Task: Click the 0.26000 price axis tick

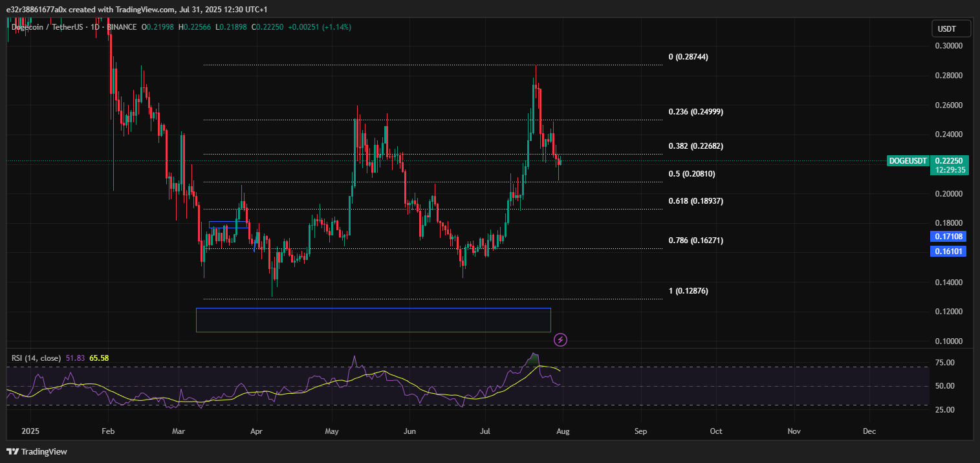Action: coord(948,105)
